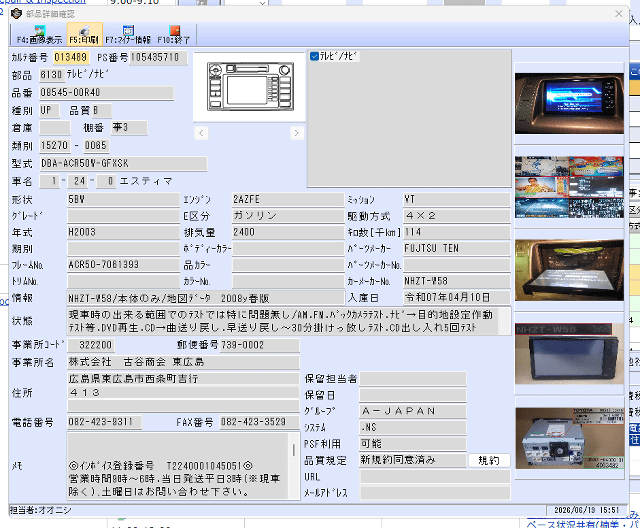This screenshot has height=528, width=640.
Task: Click F10 exit toolbar icon
Action: click(174, 34)
